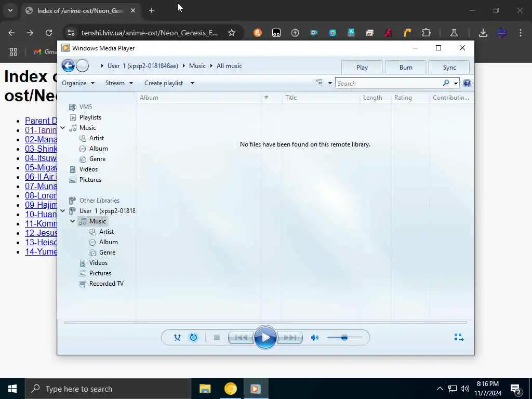532x399 pixels.
Task: Open local Pictures library
Action: (90, 180)
